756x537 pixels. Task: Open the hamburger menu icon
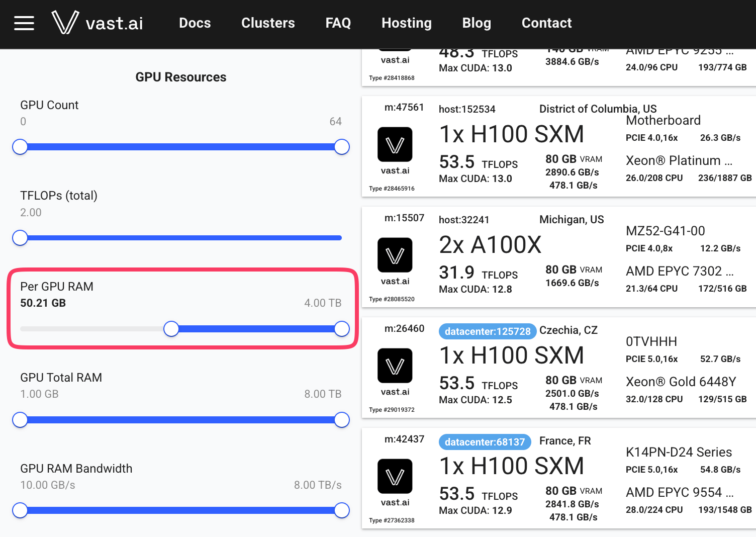coord(24,23)
